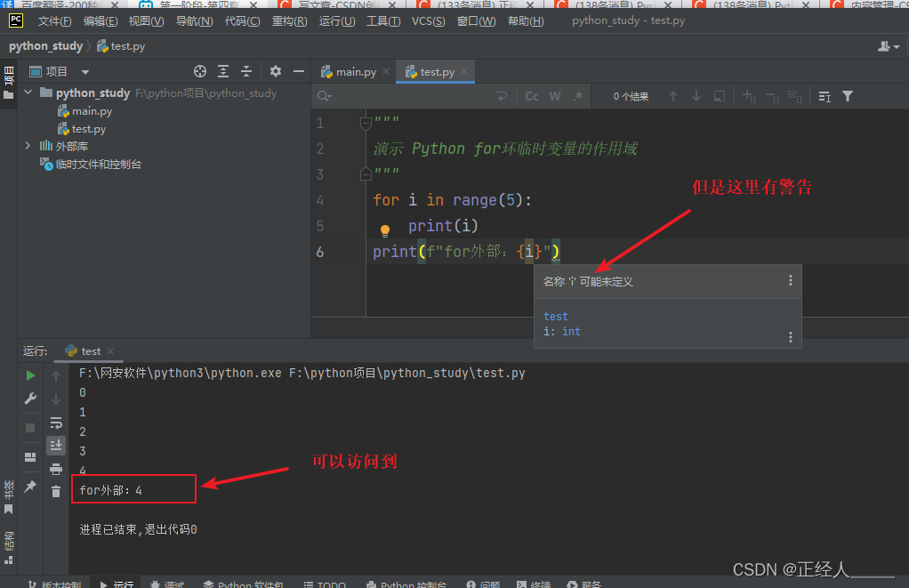The image size is (909, 588).
Task: Print the run console output
Action: tap(56, 469)
